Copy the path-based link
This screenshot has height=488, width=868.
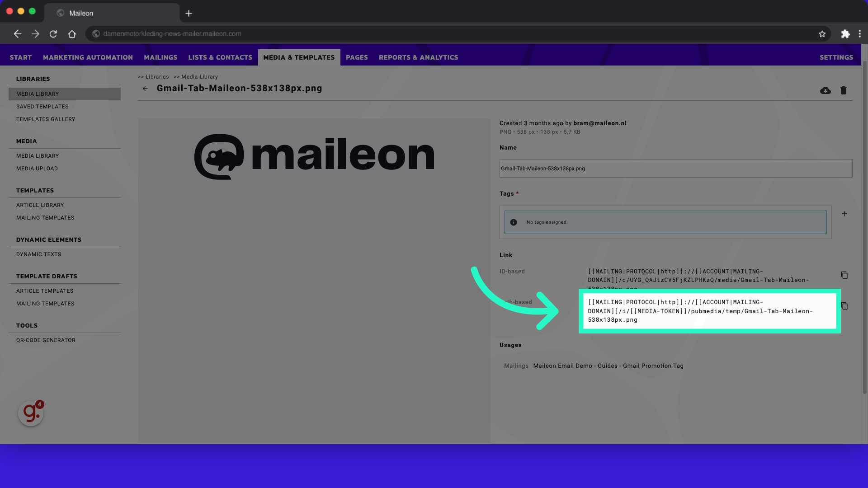coord(845,306)
